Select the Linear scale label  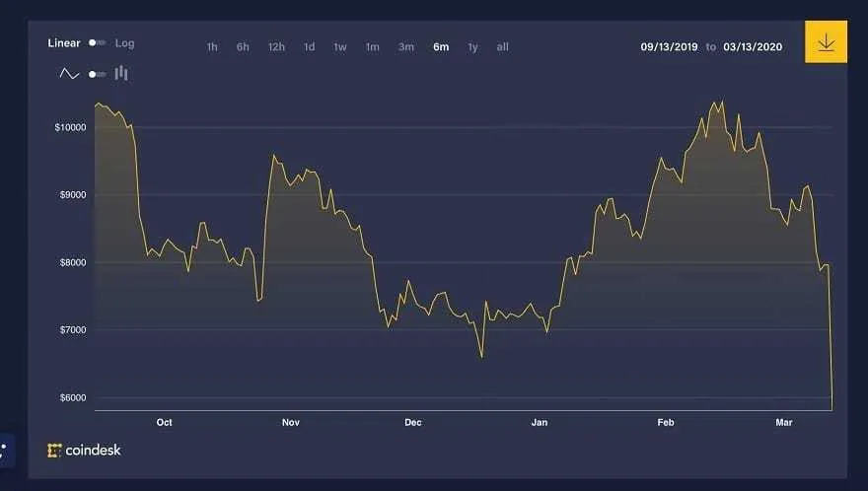64,42
